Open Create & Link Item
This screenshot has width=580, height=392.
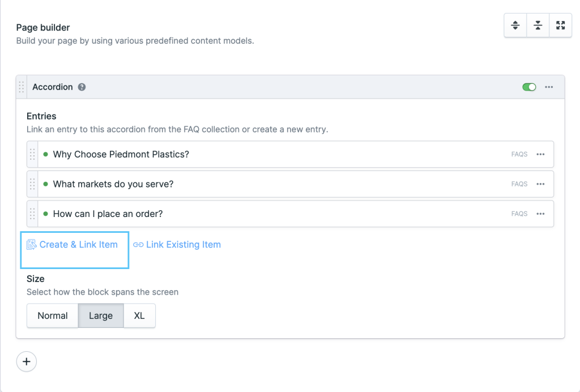74,244
